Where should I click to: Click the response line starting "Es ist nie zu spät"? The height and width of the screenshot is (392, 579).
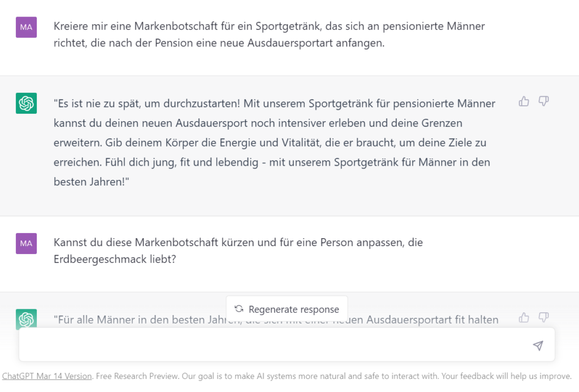(x=274, y=104)
